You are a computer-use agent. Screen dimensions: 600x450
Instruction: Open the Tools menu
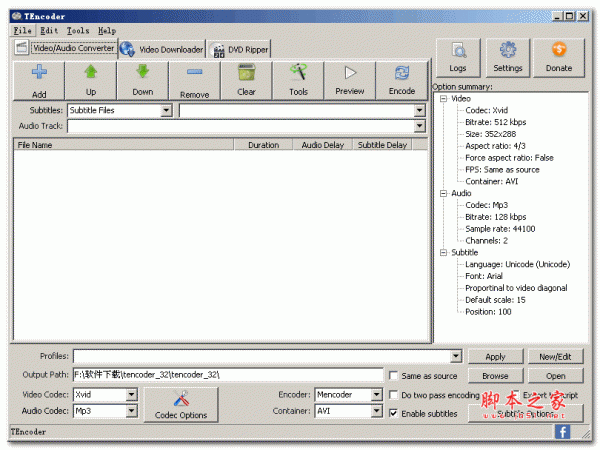point(78,31)
